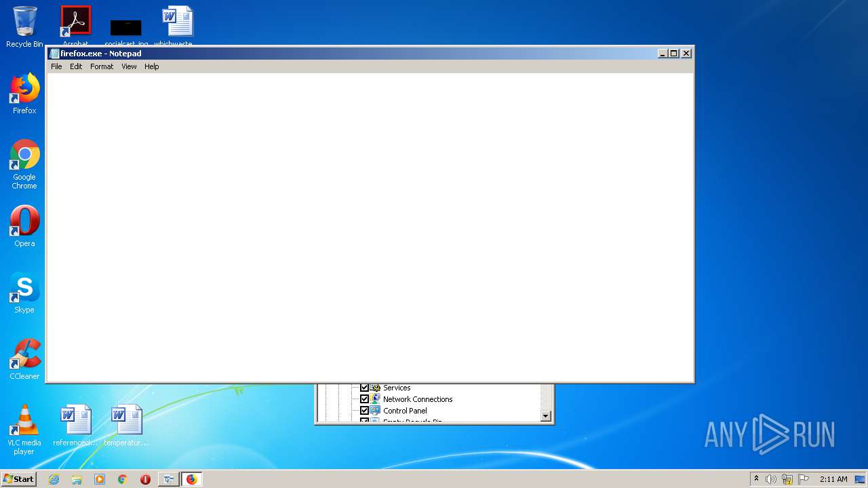Screen dimensions: 868x488
Task: Open the Edit menu in Notepad
Action: [76, 66]
